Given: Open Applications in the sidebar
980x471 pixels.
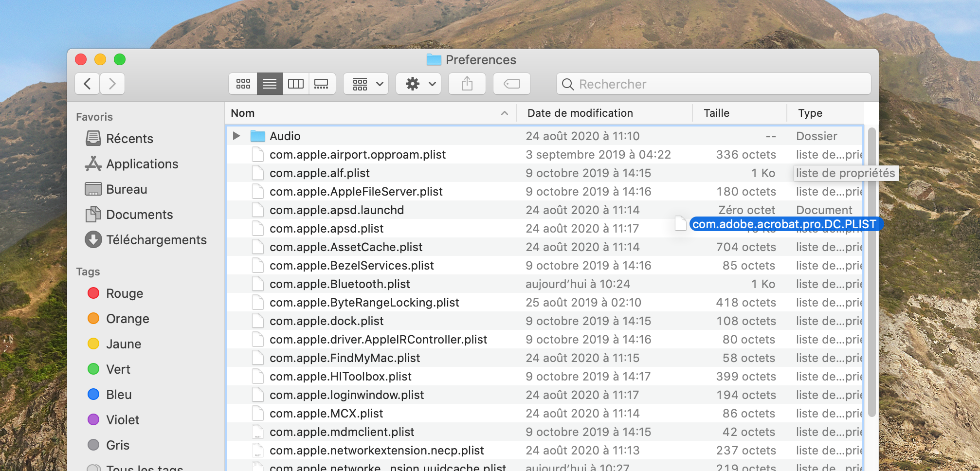Looking at the screenshot, I should click(x=142, y=164).
